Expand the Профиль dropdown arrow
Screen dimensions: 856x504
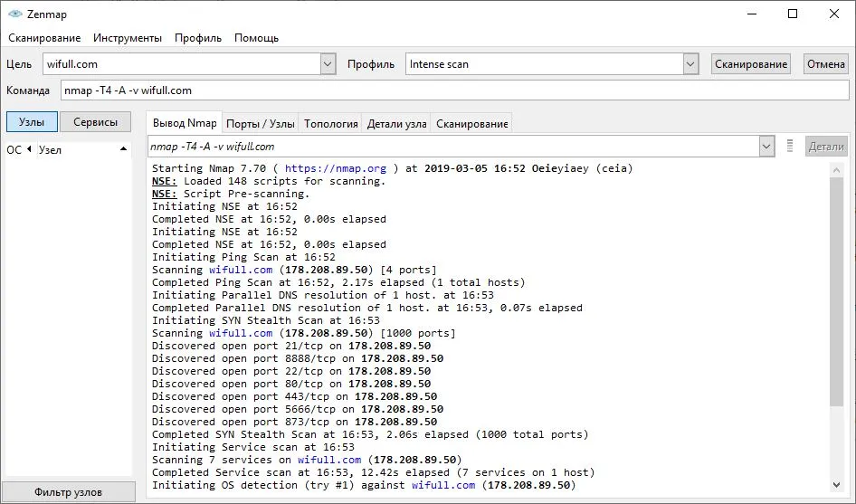(690, 64)
